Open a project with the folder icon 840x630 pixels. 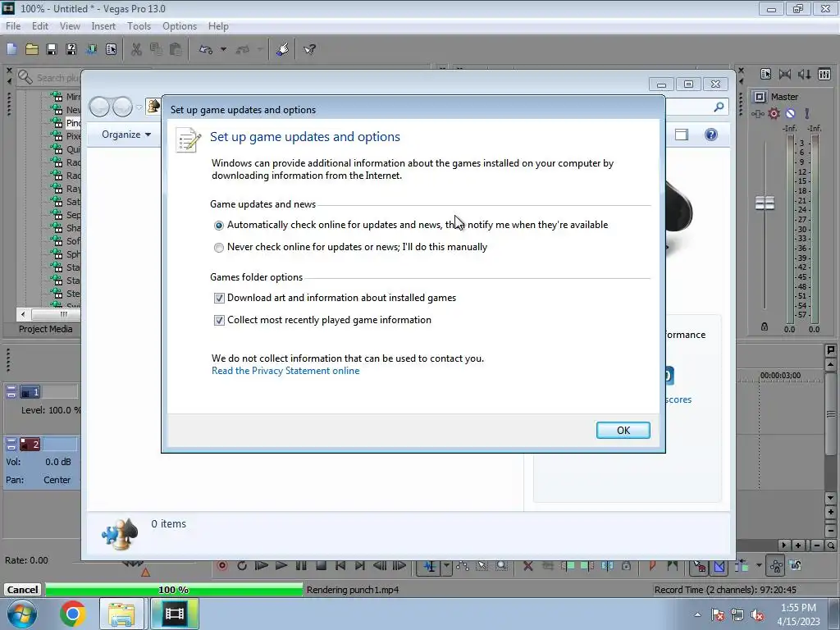click(x=32, y=49)
